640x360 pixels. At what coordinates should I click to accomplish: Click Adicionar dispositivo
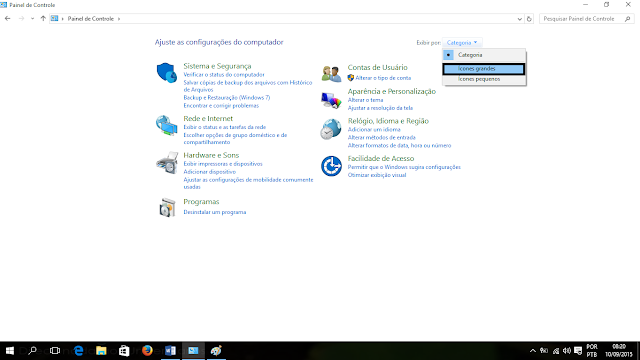(209, 172)
